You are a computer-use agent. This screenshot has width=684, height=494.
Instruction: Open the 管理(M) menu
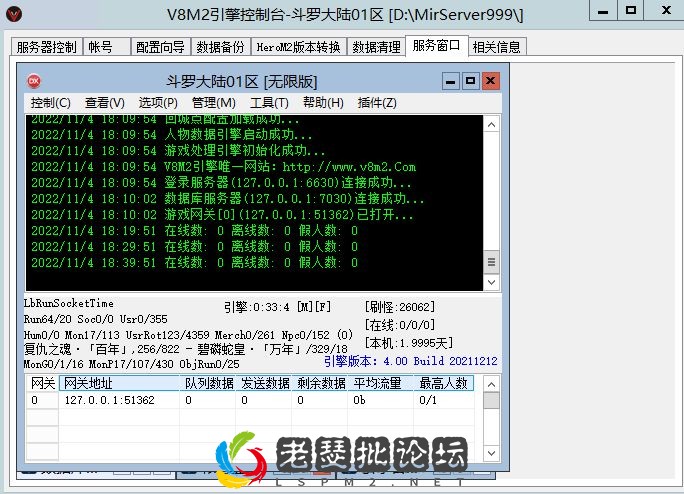(x=214, y=103)
